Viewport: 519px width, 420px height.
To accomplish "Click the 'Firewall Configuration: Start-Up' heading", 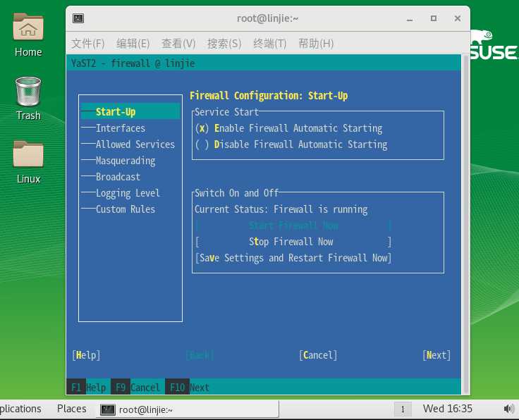I will 269,96.
